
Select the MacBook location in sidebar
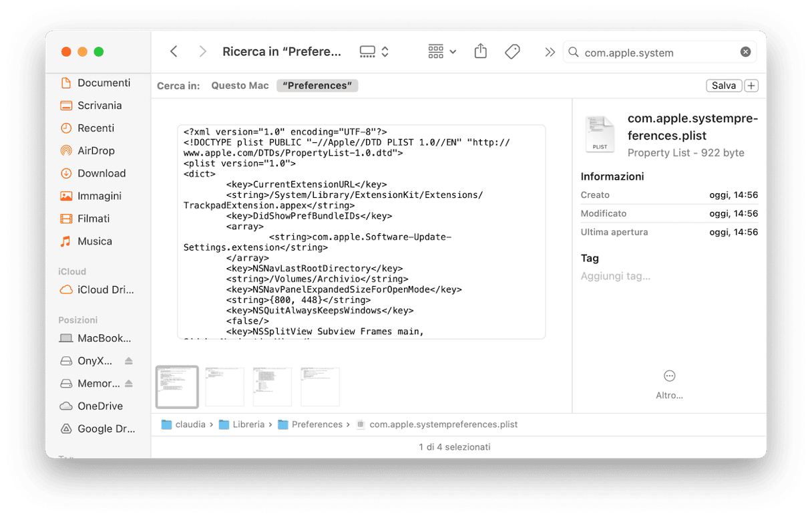(95, 338)
